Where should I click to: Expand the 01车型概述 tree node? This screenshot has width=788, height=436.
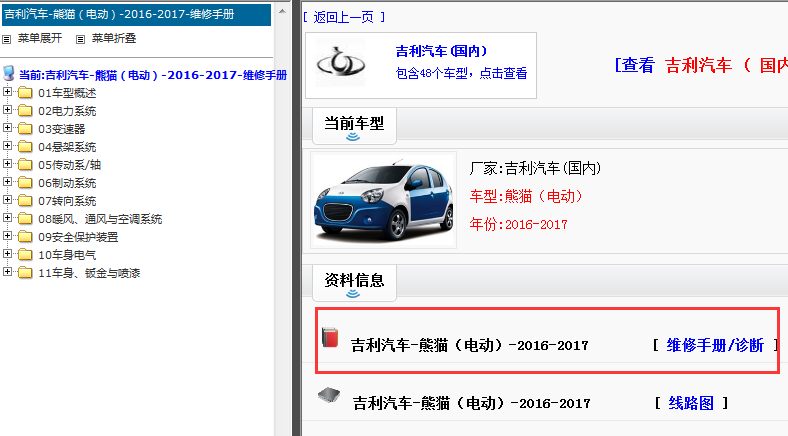coord(7,92)
